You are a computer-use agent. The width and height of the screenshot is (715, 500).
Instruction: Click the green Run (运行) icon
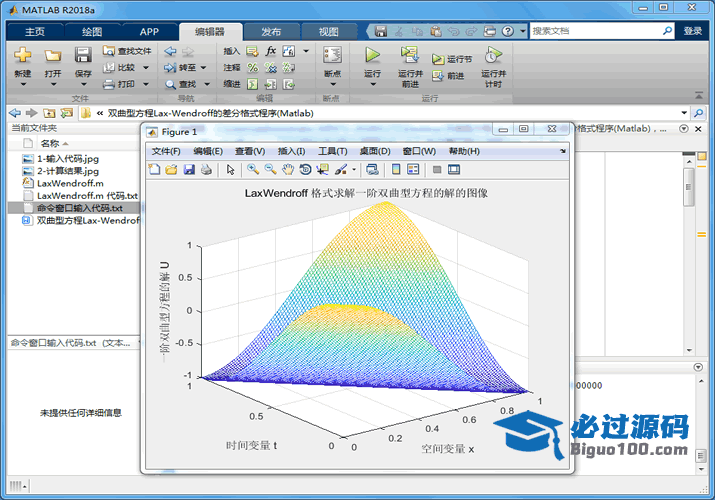373,55
